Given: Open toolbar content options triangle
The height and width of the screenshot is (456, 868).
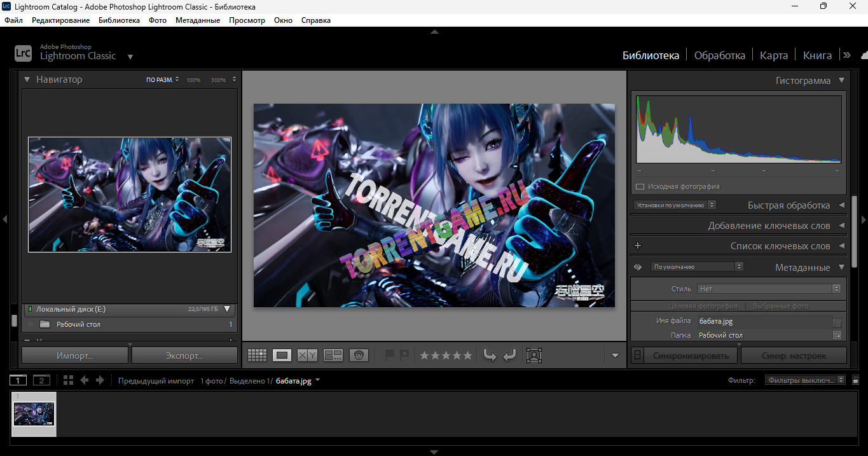Looking at the screenshot, I should click(x=615, y=356).
